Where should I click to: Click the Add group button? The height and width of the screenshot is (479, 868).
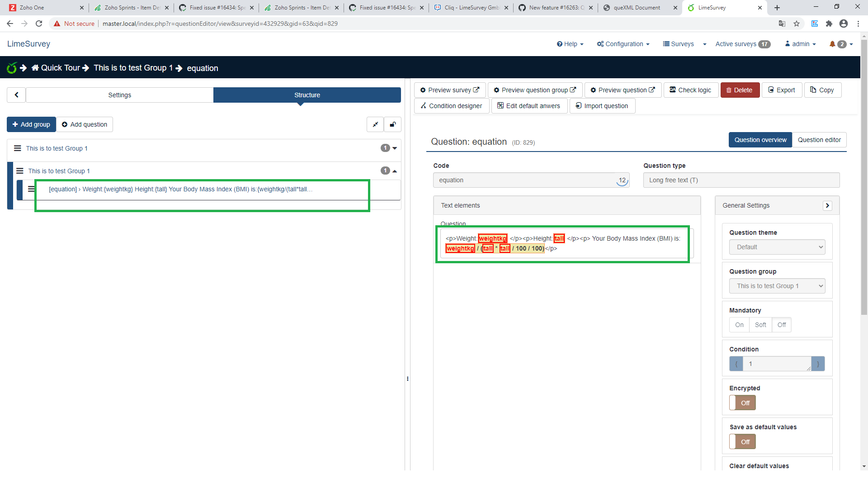(31, 124)
